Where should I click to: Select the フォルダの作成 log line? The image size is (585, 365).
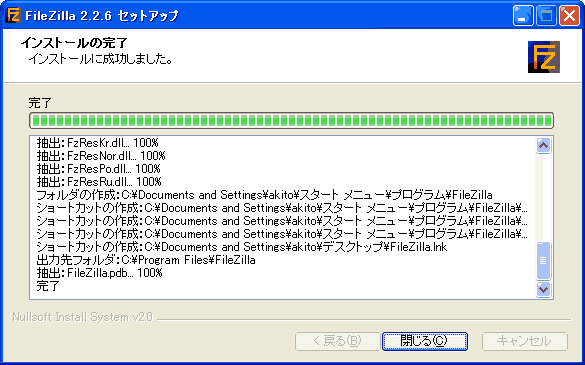coord(265,195)
